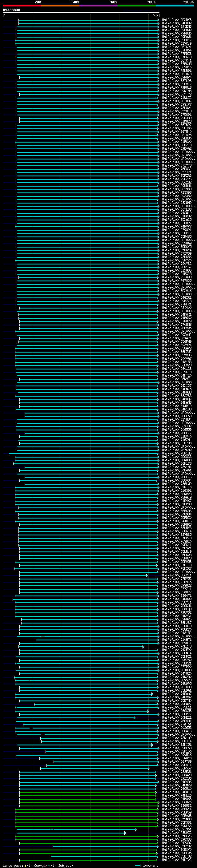Open hit UniRef100_B9IEM3
The height and width of the screenshot is (868, 197).
tap(176, 26)
